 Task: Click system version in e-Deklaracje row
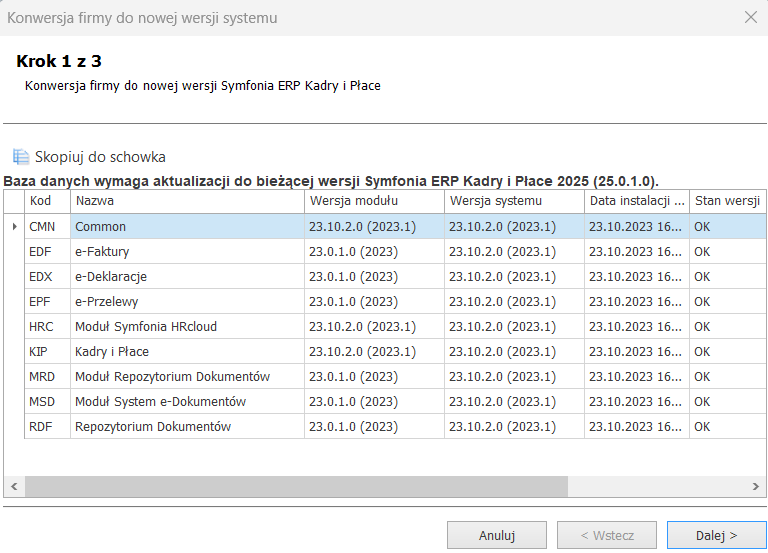click(514, 276)
